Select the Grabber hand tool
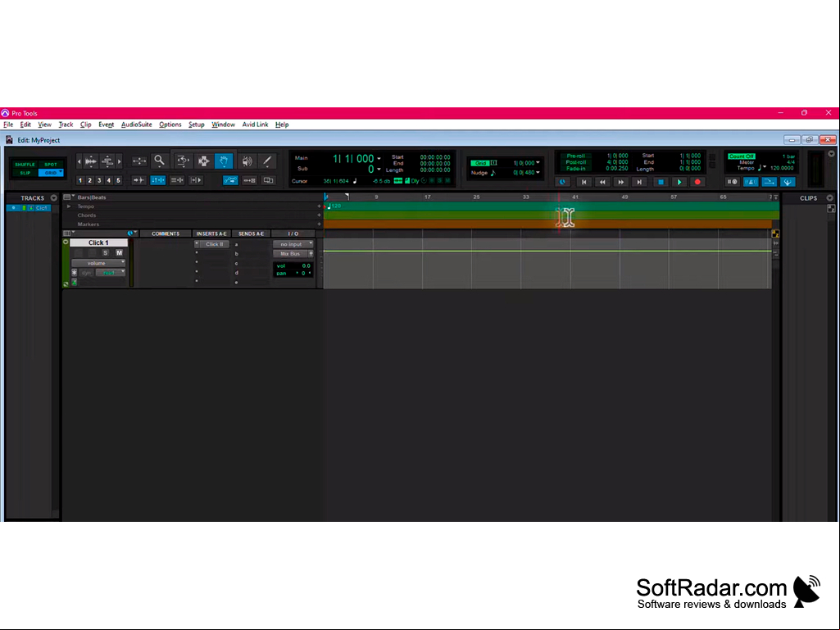Viewport: 840px width, 630px height. [x=224, y=161]
